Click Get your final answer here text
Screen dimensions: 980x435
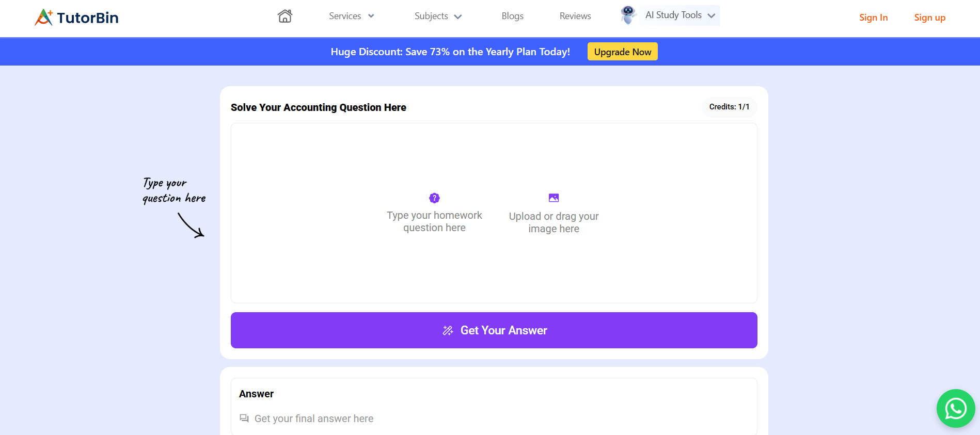coord(314,418)
